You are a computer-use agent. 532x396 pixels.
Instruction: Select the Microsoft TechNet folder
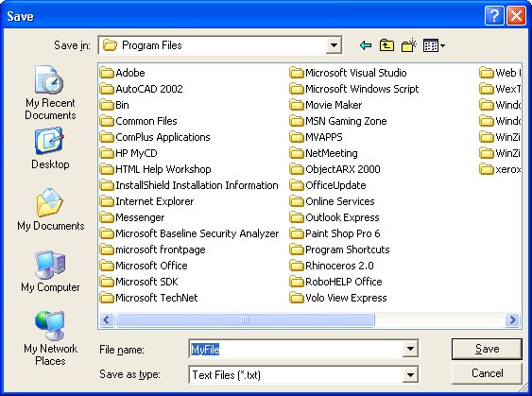coord(149,298)
